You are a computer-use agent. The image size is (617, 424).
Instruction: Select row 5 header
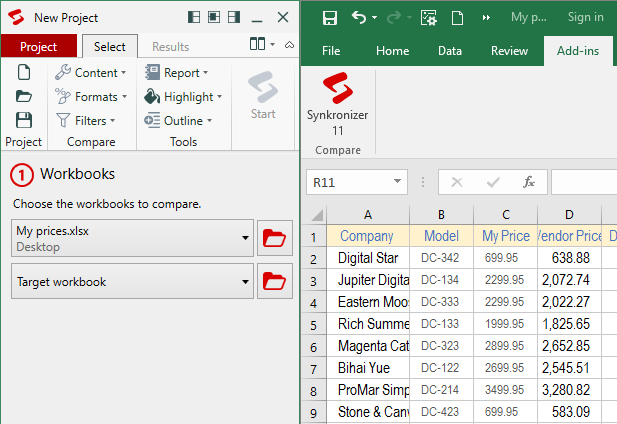pos(314,325)
